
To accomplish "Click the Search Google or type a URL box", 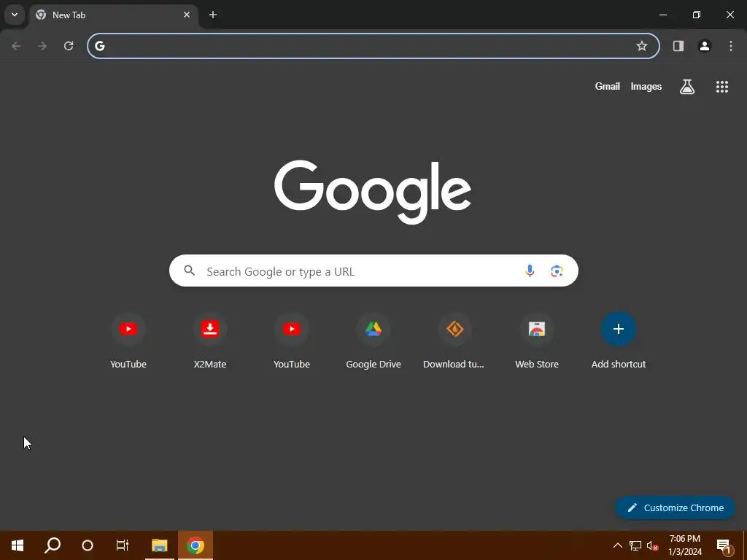I will (x=373, y=271).
